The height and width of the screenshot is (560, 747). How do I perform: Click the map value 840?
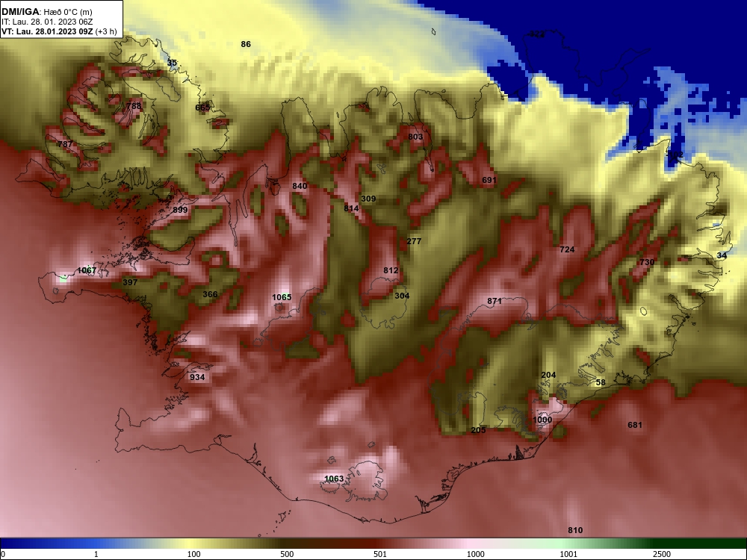pos(300,186)
